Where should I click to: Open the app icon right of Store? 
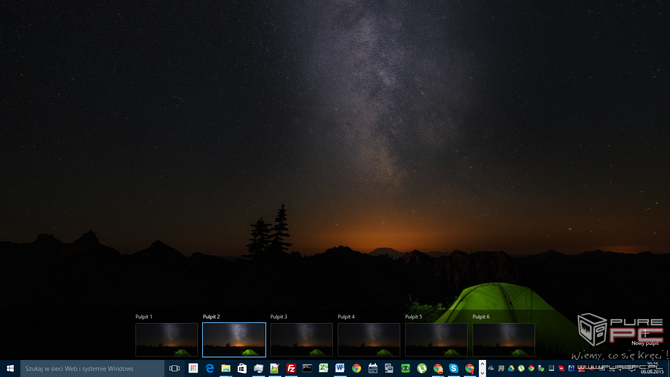tap(258, 368)
